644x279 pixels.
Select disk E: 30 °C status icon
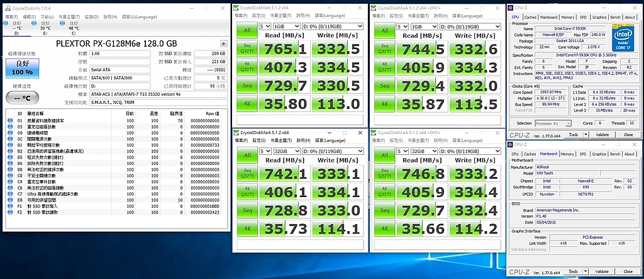click(34, 24)
